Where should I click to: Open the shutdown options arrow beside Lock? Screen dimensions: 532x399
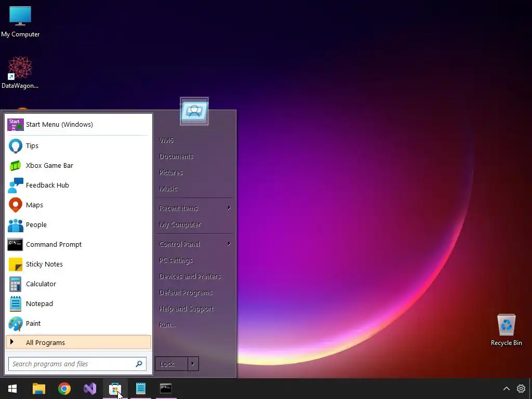point(193,364)
